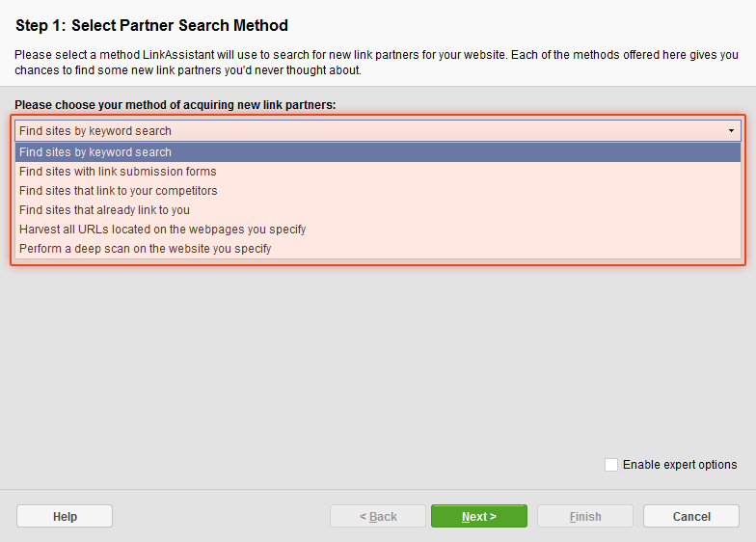Click the closed combo box field showing the current method
This screenshot has height=542, width=756.
point(378,131)
